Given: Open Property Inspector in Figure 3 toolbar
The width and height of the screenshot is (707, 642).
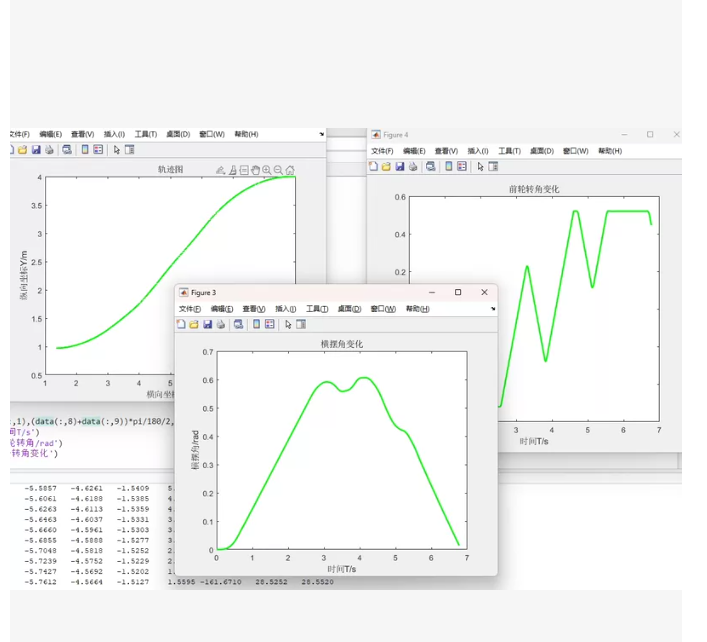Looking at the screenshot, I should point(301,324).
